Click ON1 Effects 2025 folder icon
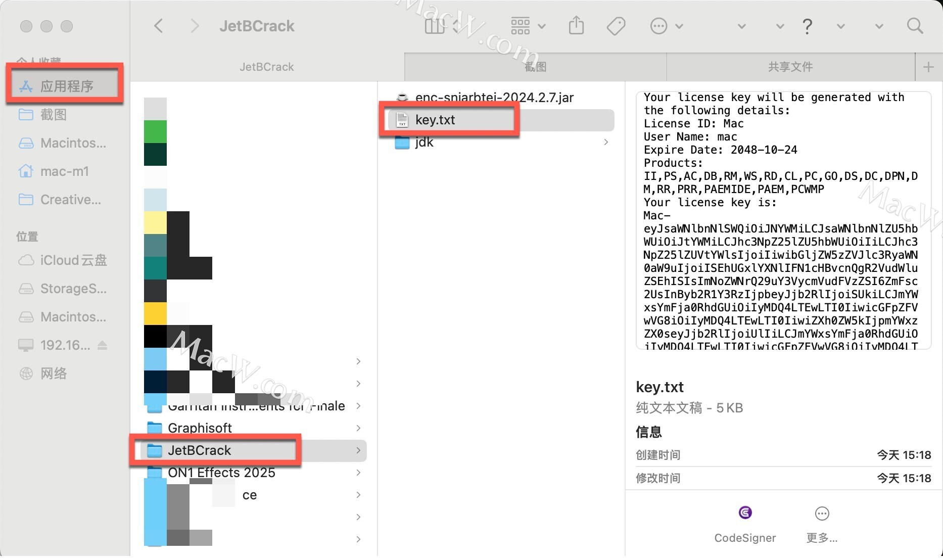The height and width of the screenshot is (560, 943). (154, 473)
